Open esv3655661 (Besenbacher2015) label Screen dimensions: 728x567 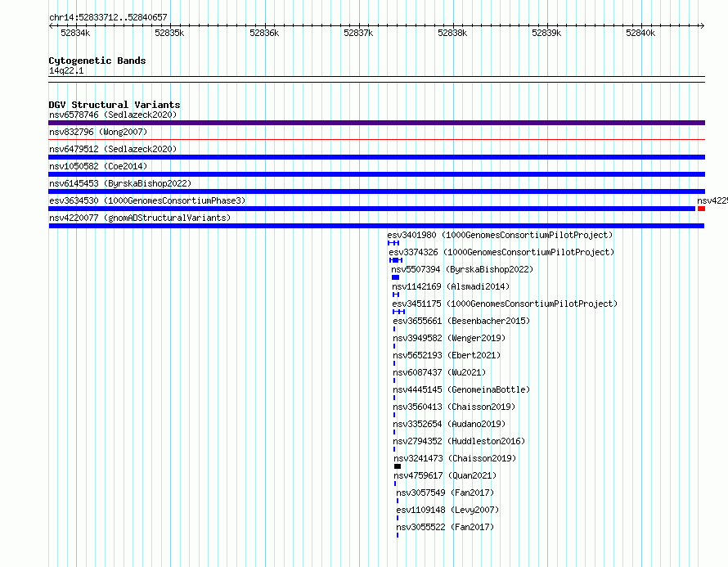point(461,321)
